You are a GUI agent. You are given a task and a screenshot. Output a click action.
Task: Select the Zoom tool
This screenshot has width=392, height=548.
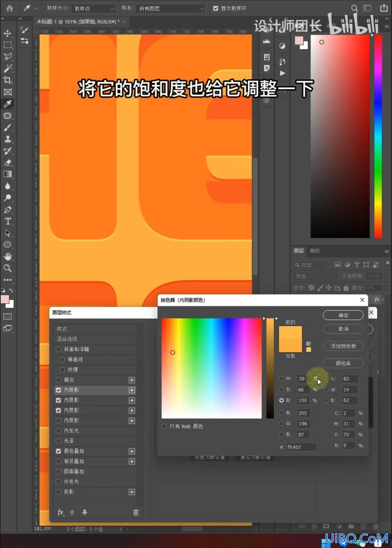pos(7,268)
